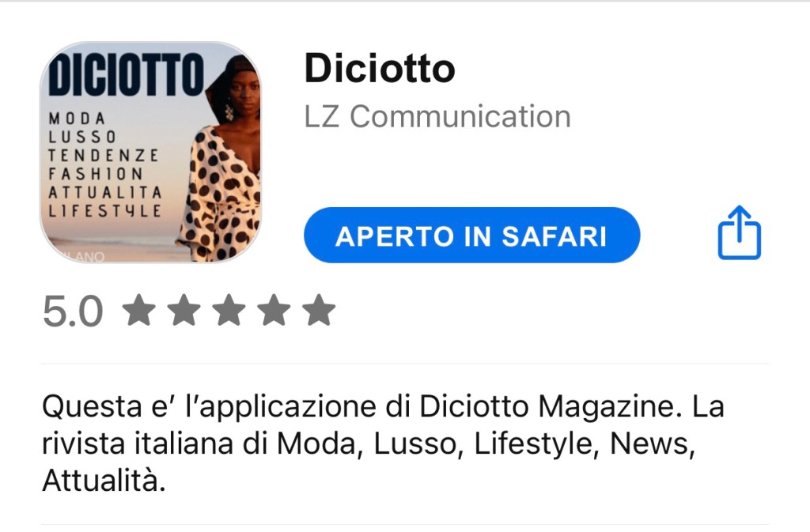The image size is (810, 532).
Task: Click the word Attualità ending the description
Action: click(x=104, y=481)
